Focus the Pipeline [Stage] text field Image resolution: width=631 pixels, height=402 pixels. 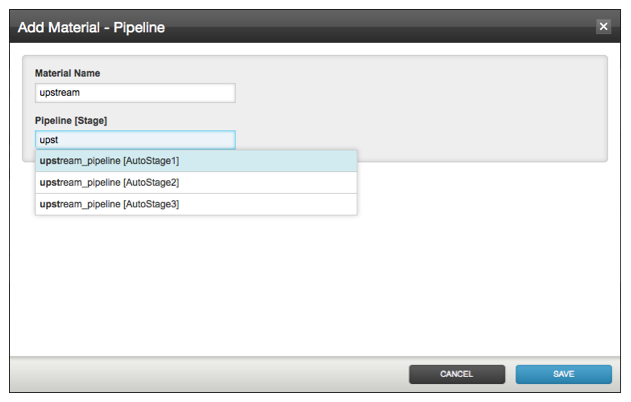(135, 140)
